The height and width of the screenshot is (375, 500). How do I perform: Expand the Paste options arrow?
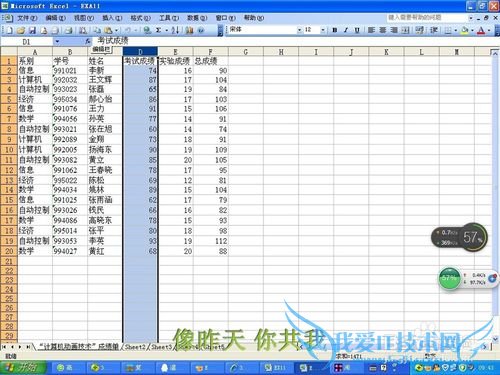tap(116, 30)
